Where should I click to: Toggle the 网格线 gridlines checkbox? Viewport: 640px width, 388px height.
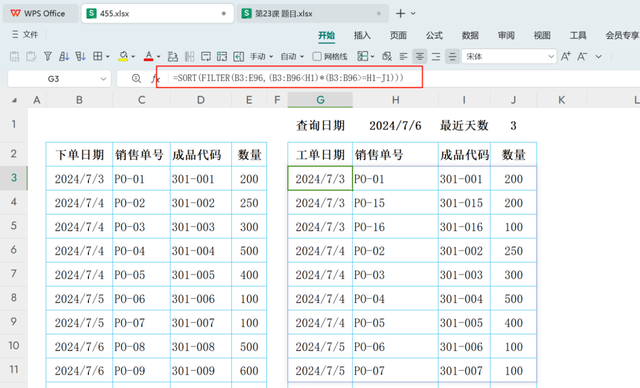[x=317, y=56]
